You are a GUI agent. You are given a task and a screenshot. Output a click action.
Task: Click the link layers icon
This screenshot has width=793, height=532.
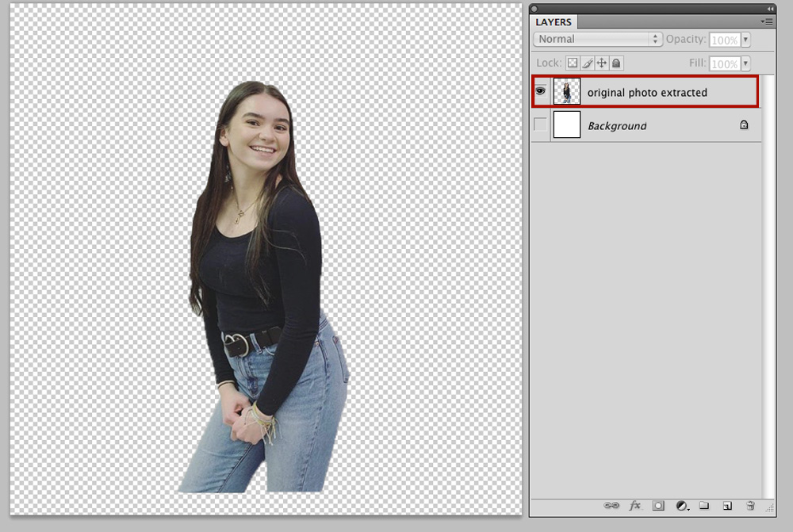[611, 505]
